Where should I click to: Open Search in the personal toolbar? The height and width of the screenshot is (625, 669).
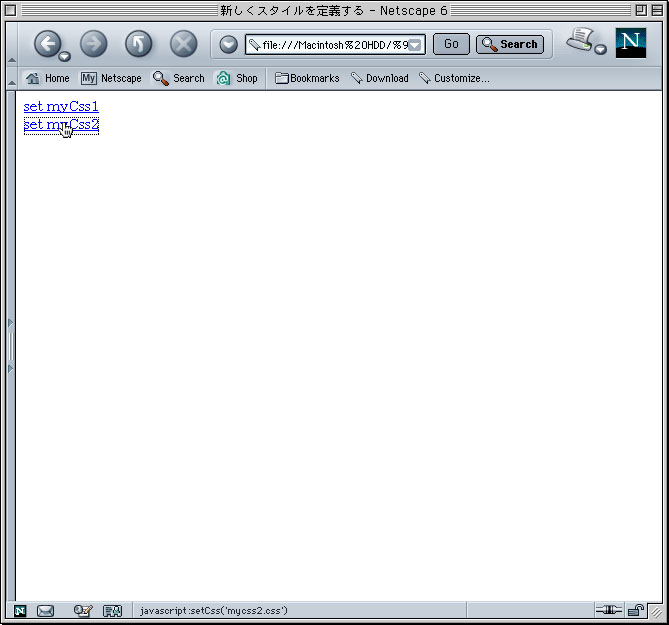[x=179, y=78]
